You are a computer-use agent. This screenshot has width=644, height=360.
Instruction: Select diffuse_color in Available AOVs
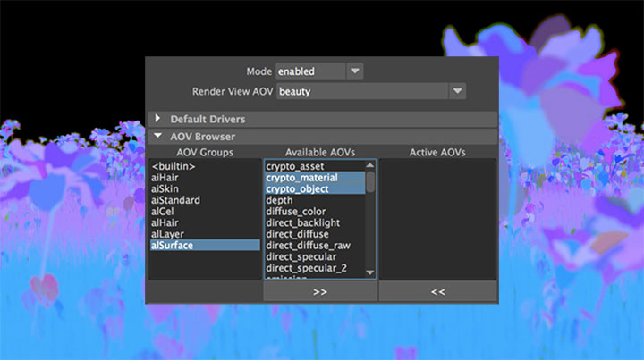coord(296,212)
